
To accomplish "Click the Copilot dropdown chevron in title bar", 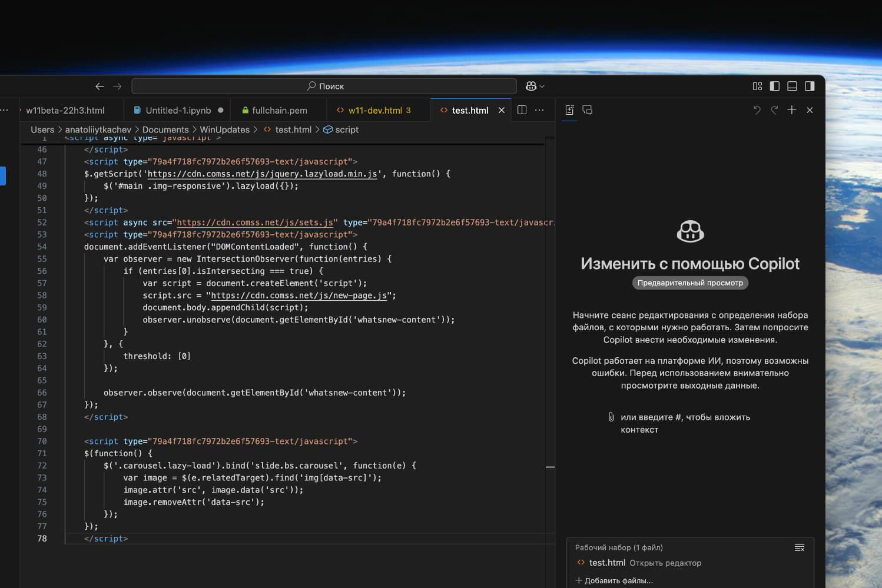I will pyautogui.click(x=542, y=87).
